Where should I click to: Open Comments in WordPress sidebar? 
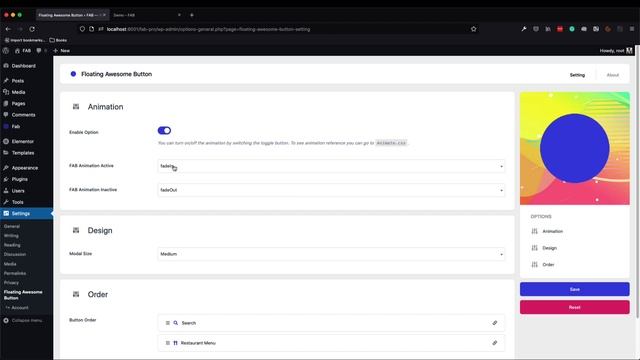[23, 115]
